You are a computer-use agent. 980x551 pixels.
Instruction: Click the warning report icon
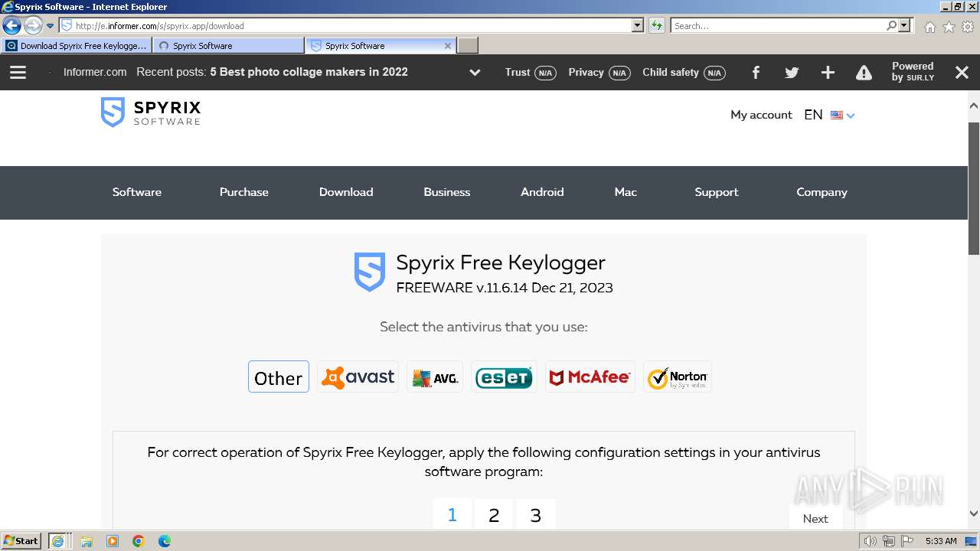[864, 72]
